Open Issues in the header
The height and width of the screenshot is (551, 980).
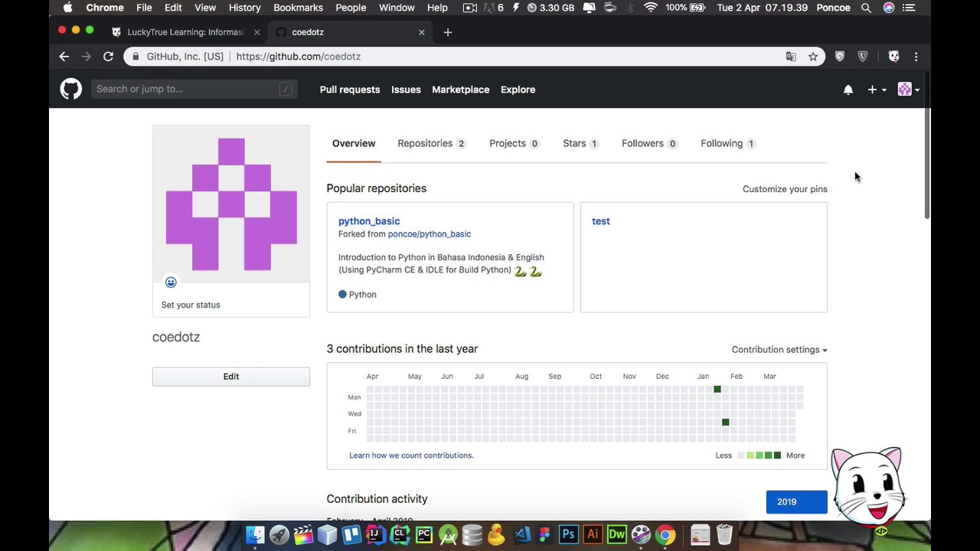(406, 90)
